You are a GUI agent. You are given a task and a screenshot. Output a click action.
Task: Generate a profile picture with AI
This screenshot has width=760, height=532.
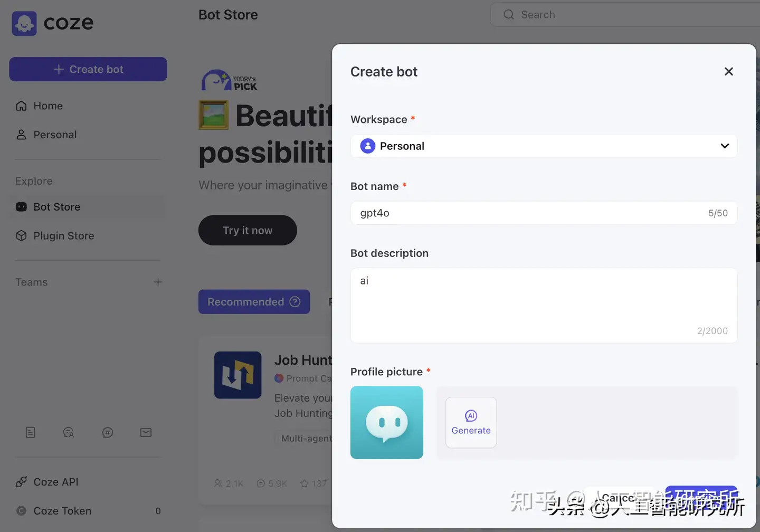pos(471,422)
